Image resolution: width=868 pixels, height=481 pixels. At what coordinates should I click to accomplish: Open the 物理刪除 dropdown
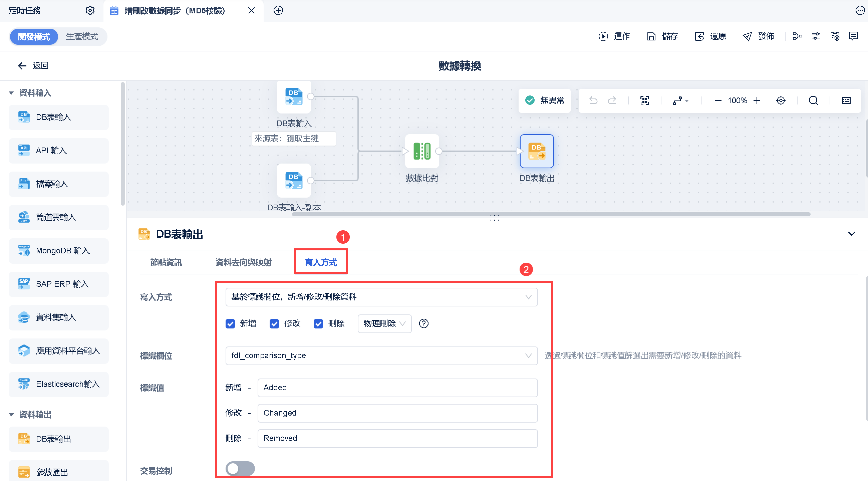tap(384, 323)
